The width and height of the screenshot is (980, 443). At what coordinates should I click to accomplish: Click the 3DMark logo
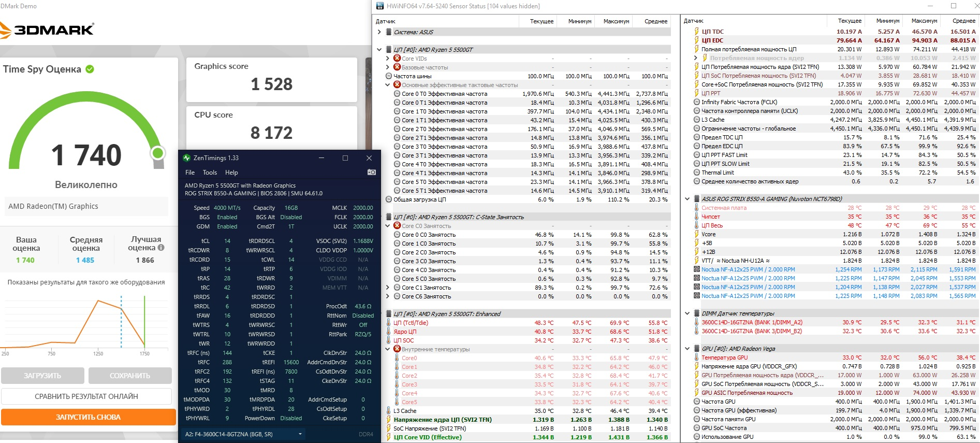47,30
